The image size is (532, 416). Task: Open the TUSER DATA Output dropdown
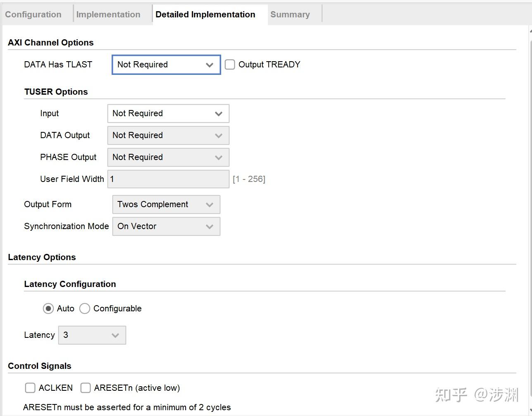168,135
